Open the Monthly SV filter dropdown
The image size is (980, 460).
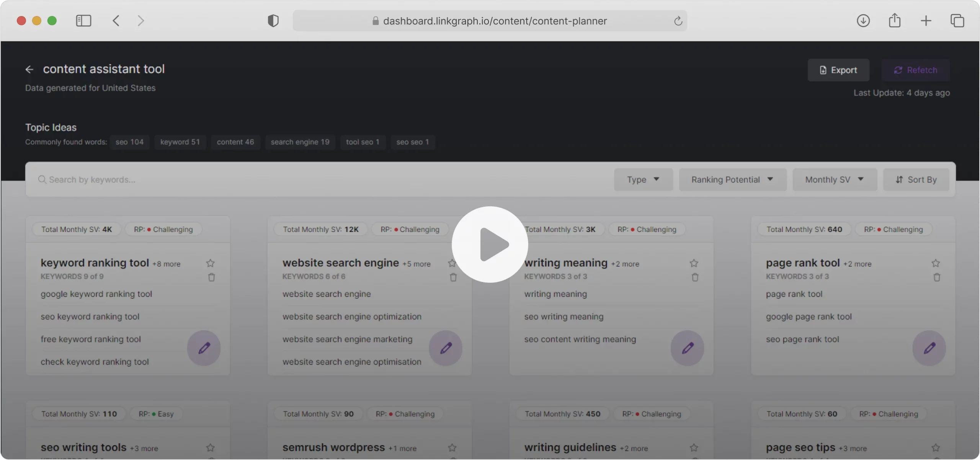pos(835,179)
